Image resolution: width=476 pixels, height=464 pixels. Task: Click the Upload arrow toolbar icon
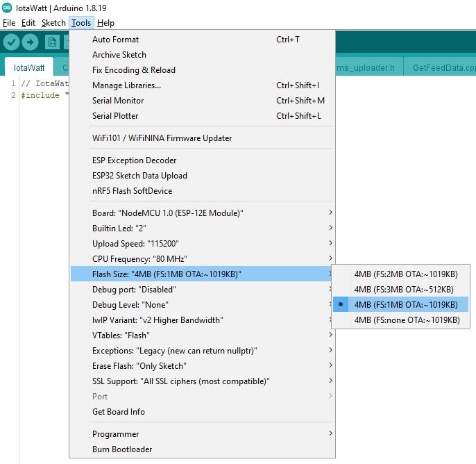pos(30,42)
